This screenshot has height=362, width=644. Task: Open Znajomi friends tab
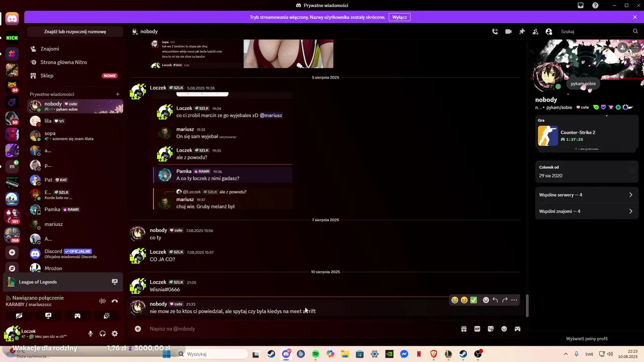tap(75, 49)
